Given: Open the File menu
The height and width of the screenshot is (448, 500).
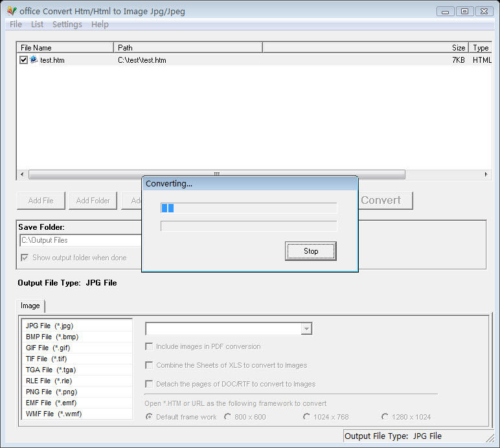Looking at the screenshot, I should (16, 24).
